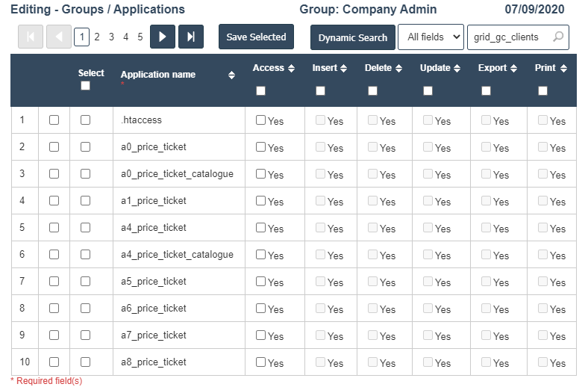Open the All fields dropdown

(431, 37)
